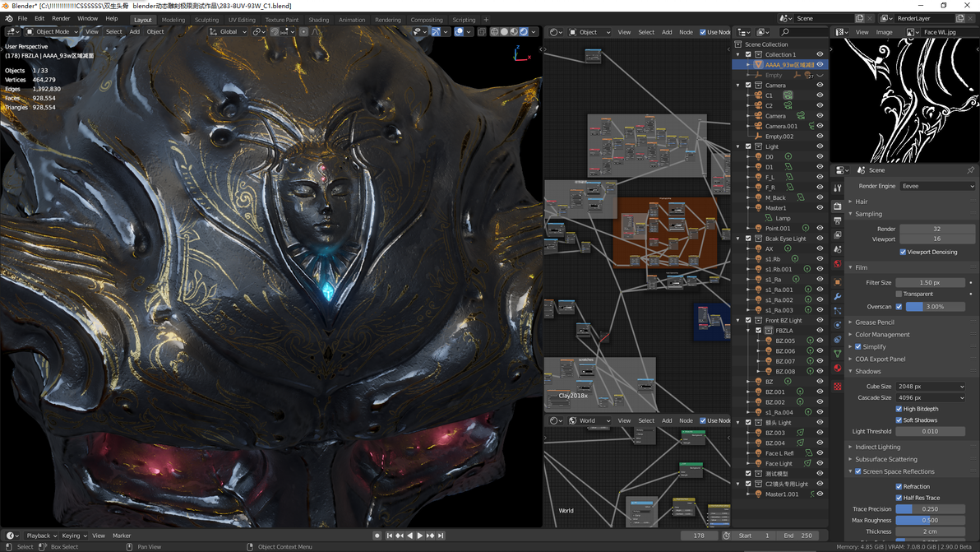Uncheck Refraction option

[x=899, y=486]
